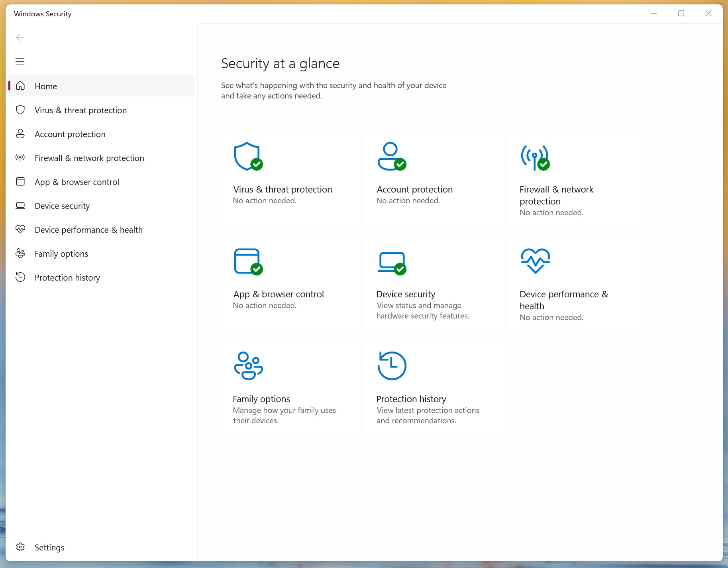Screen dimensions: 728x568
Task: Open the Device security card
Action: click(434, 283)
